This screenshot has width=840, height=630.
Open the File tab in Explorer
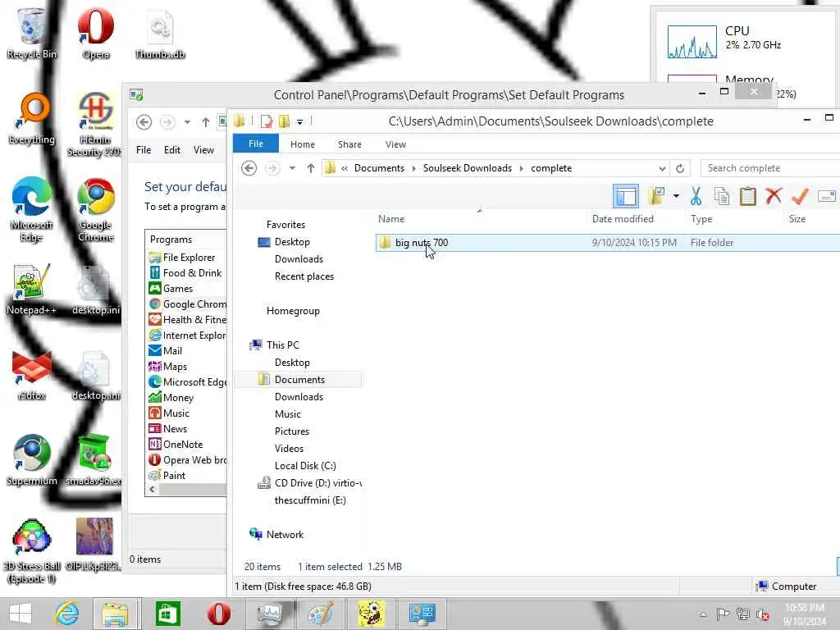coord(256,144)
